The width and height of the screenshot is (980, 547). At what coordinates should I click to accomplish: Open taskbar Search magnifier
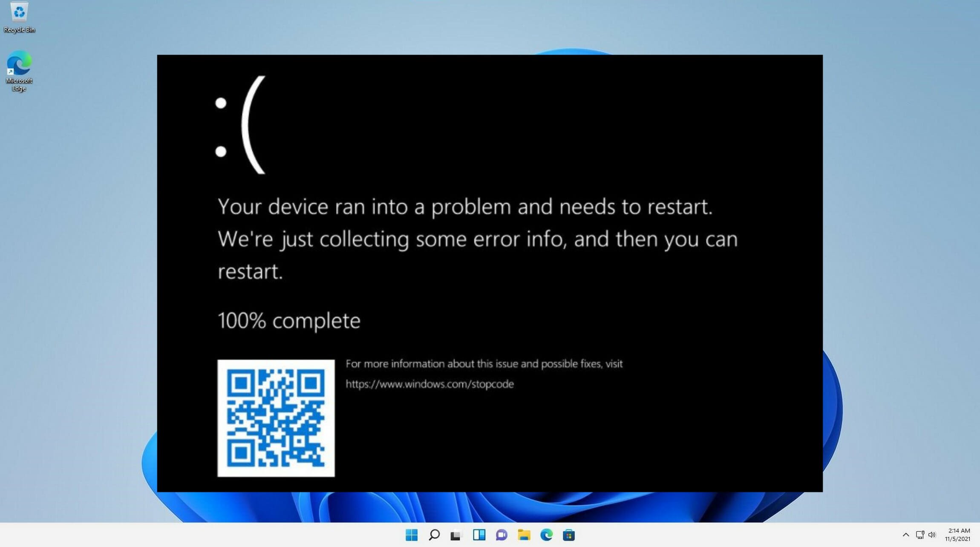pyautogui.click(x=434, y=535)
